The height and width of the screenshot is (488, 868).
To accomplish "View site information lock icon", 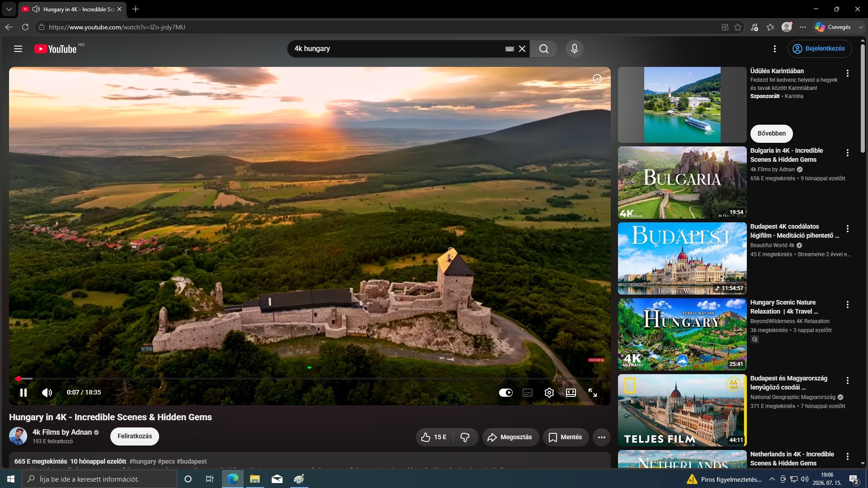I will 42,27.
